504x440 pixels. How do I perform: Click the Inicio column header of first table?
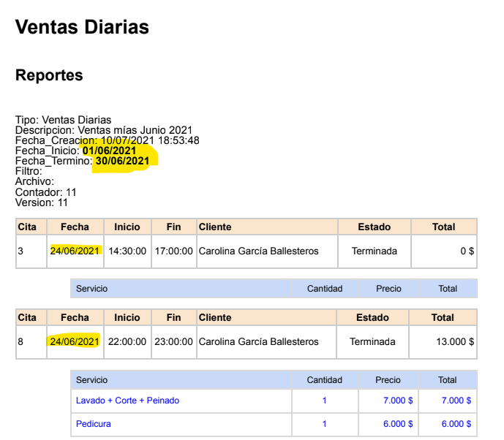[x=127, y=227]
